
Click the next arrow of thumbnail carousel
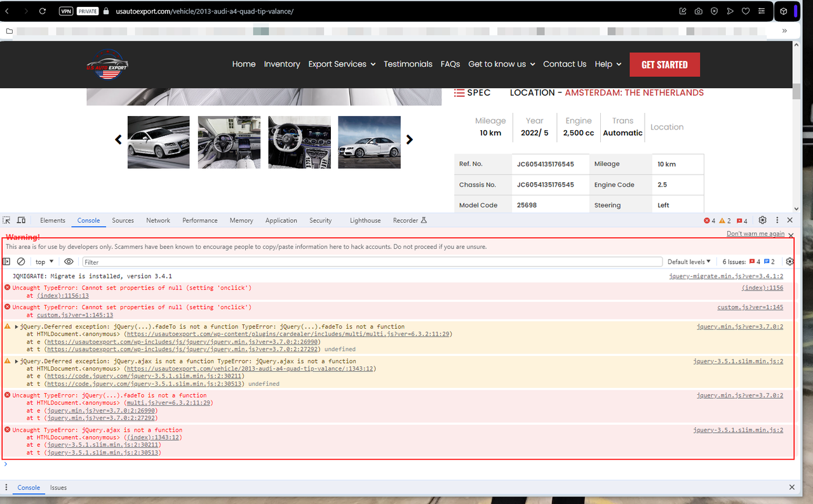pyautogui.click(x=410, y=140)
